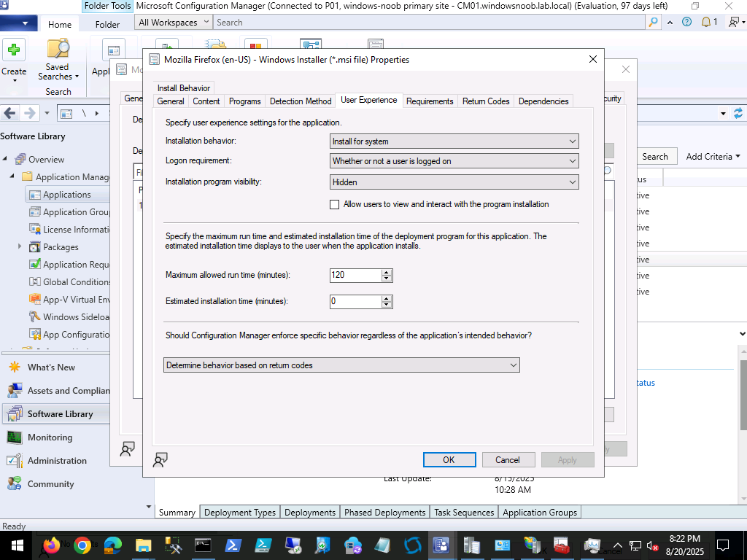Select Applications in the tree

point(66,194)
